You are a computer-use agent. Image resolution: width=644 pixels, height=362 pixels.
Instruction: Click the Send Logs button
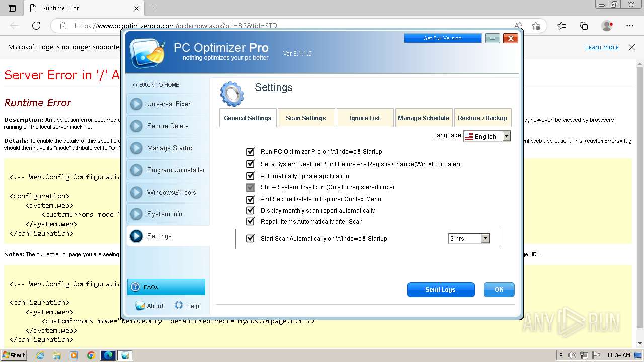[x=441, y=289]
